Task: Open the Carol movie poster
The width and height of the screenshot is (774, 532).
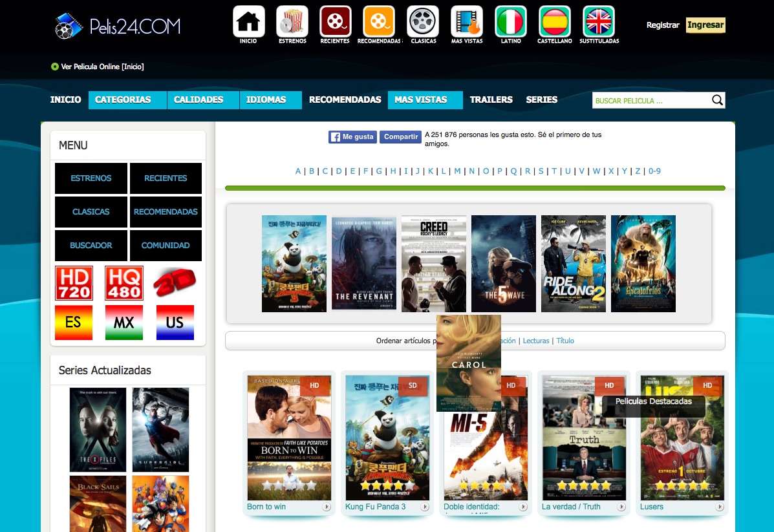Action: 469,363
